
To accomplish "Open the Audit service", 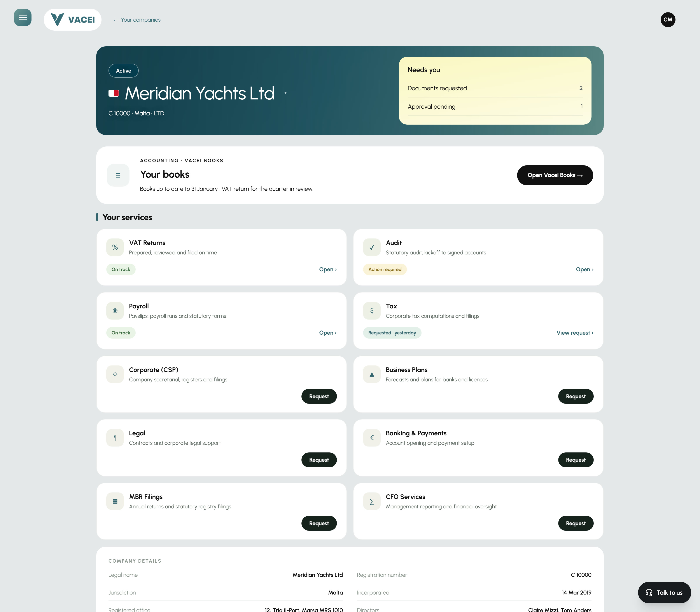I will 584,269.
